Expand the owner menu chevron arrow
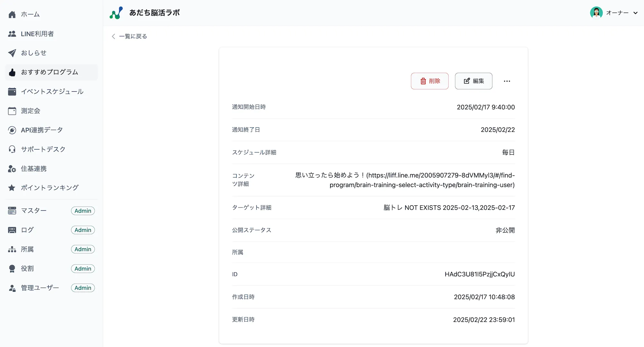The width and height of the screenshot is (644, 347). pyautogui.click(x=635, y=13)
